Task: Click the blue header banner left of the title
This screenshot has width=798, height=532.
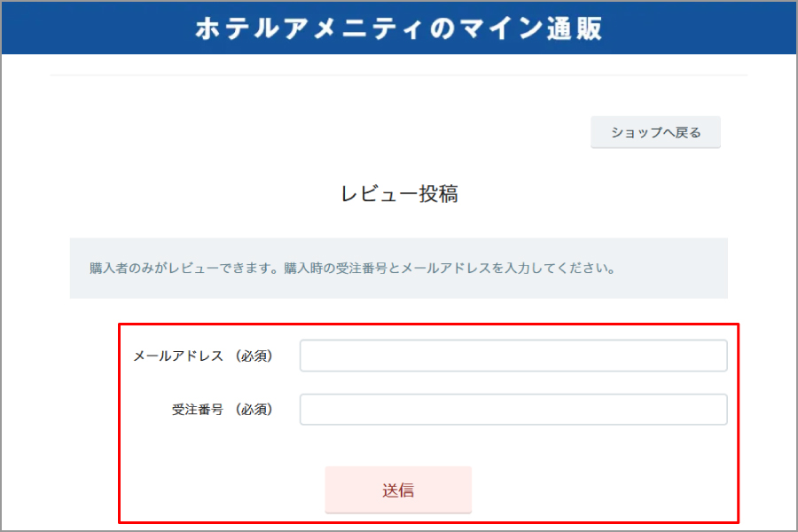Action: coord(89,27)
